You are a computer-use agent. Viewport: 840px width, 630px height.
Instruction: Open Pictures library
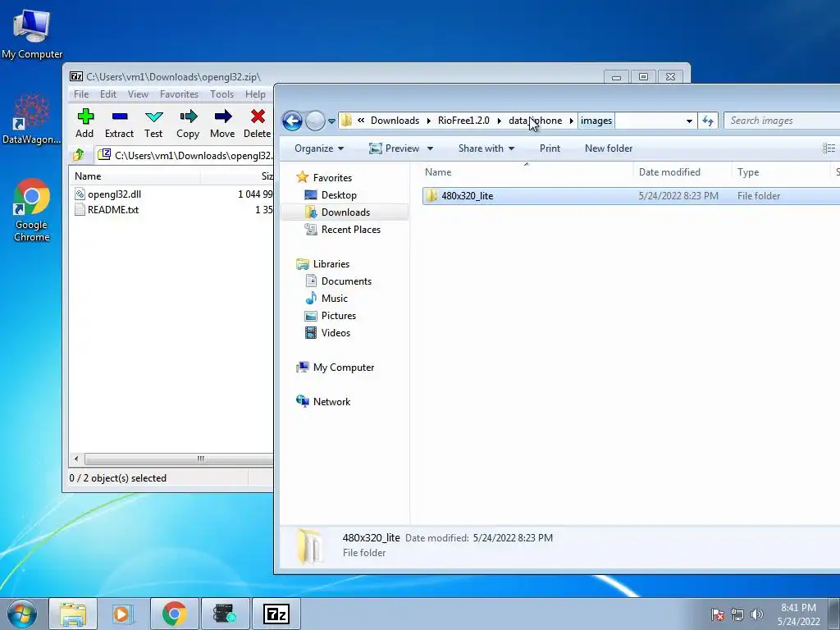[339, 316]
